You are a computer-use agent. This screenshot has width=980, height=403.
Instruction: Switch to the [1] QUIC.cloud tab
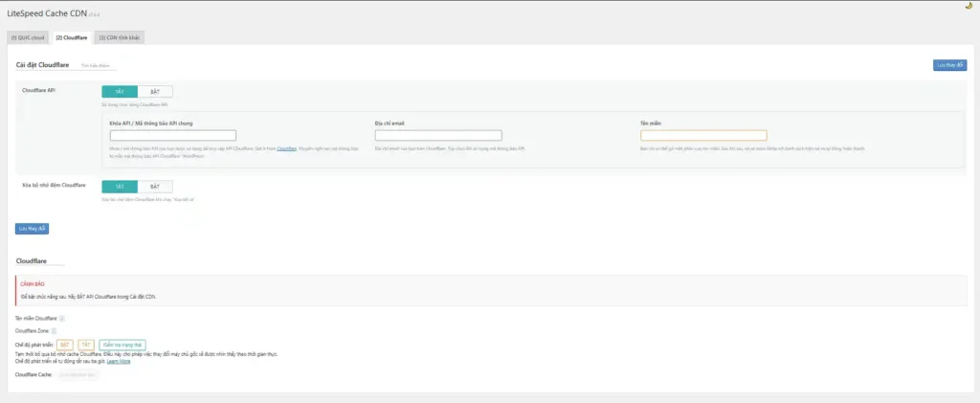coord(28,38)
